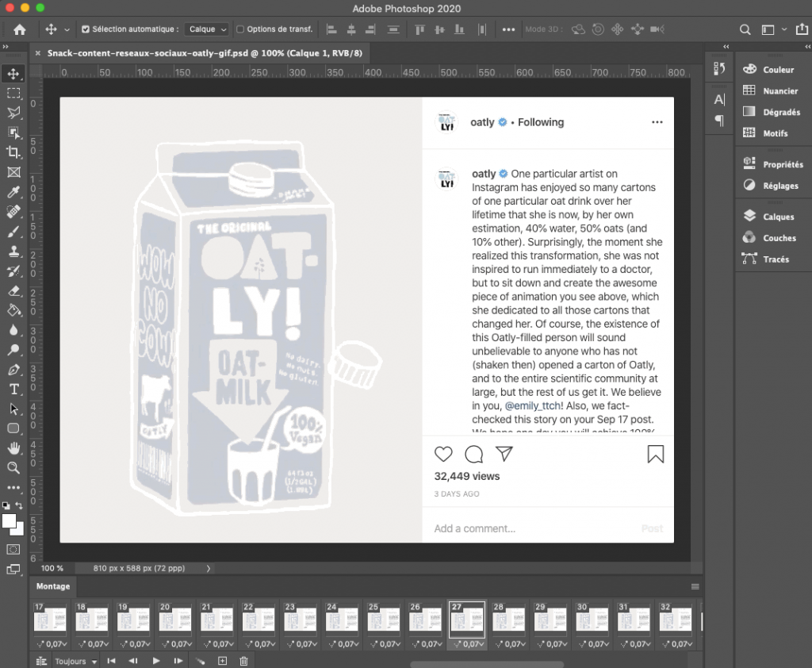Viewport: 812px width, 668px height.
Task: Toggle Quick Mask mode
Action: click(x=13, y=549)
